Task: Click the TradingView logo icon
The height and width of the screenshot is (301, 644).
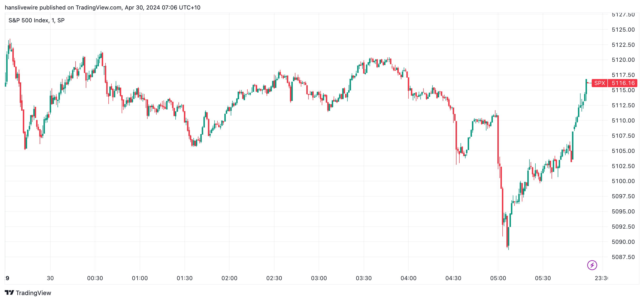Action: 9,292
